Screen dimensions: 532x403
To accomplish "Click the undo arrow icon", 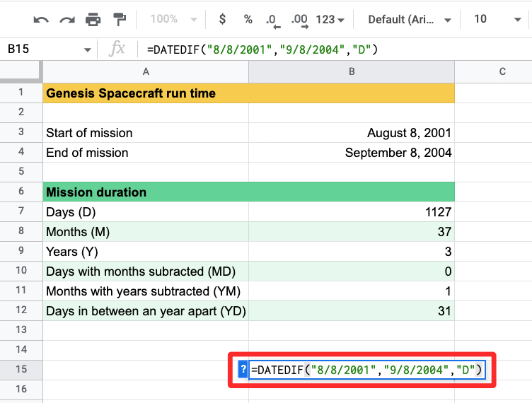I will pyautogui.click(x=41, y=19).
